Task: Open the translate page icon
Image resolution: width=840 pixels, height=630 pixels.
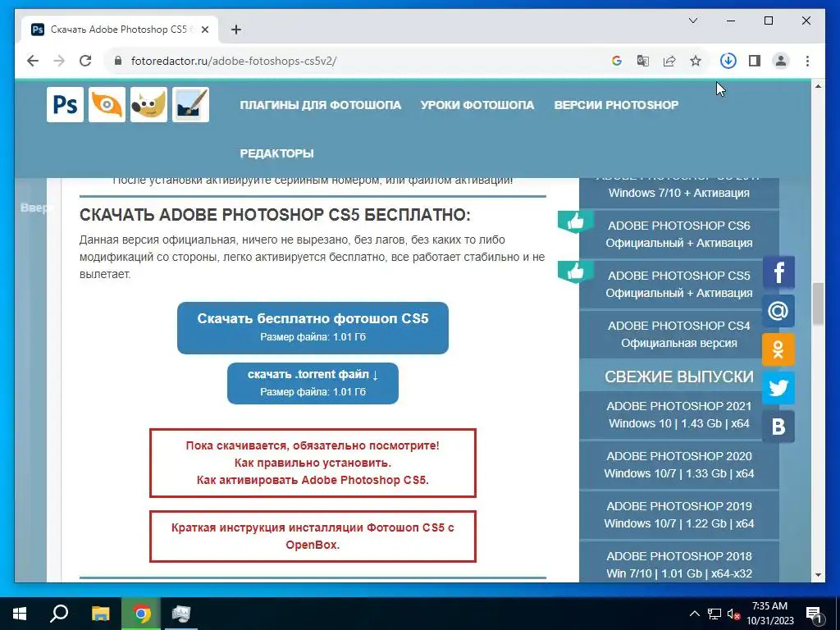Action: [643, 61]
